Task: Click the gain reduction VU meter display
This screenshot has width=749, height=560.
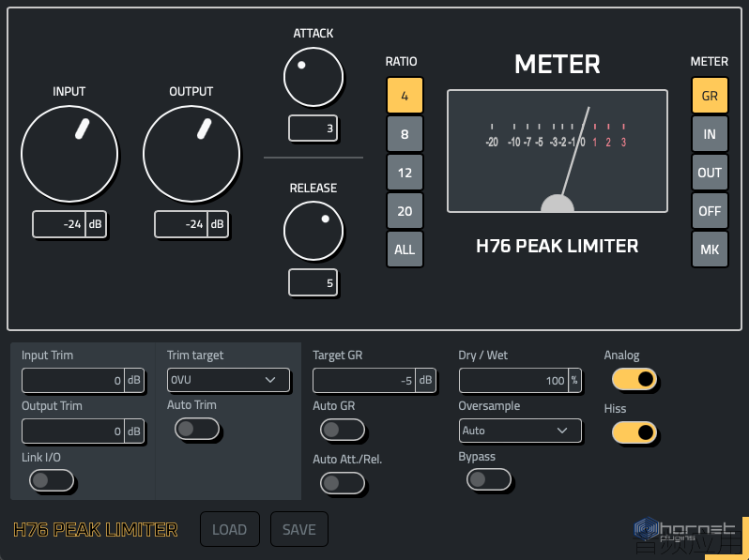Action: click(557, 151)
